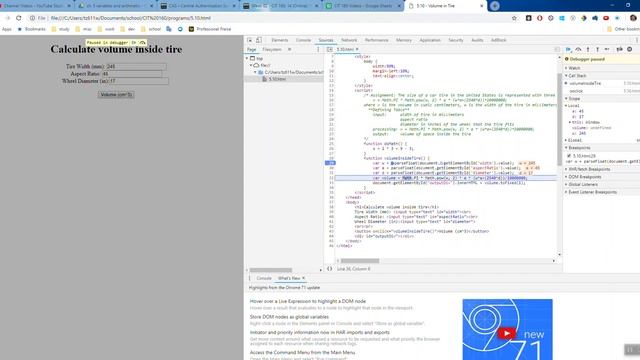The image size is (640, 360).
Task: Collapse the top frame tree node
Action: pos(247,58)
